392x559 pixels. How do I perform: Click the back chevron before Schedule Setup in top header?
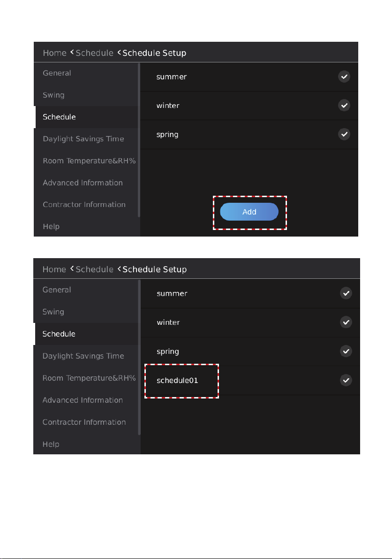[x=119, y=53]
